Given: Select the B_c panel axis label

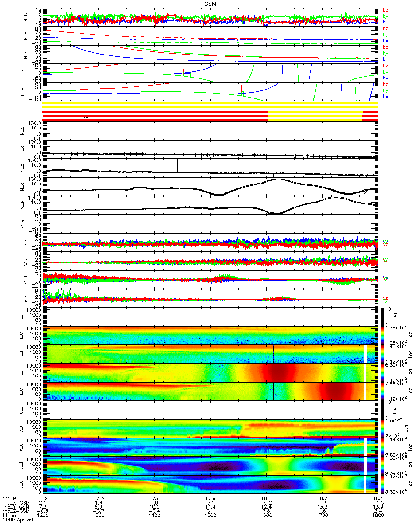Looking at the screenshot, I should pyautogui.click(x=27, y=37).
